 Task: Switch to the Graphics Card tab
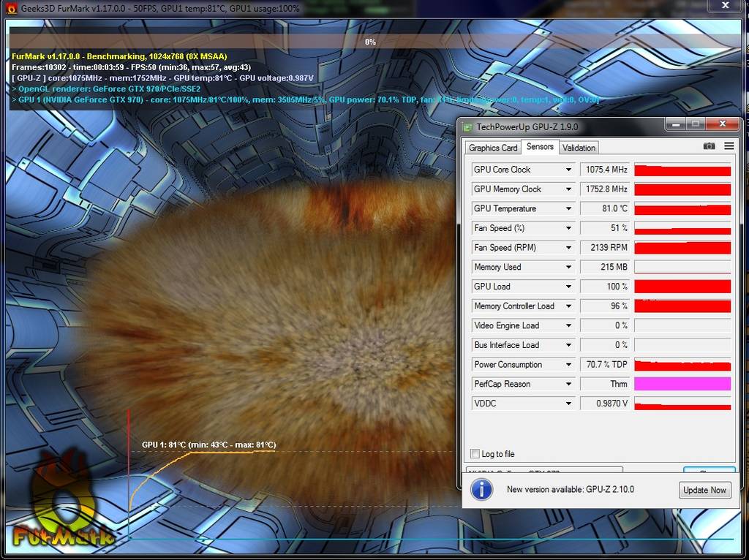(493, 148)
